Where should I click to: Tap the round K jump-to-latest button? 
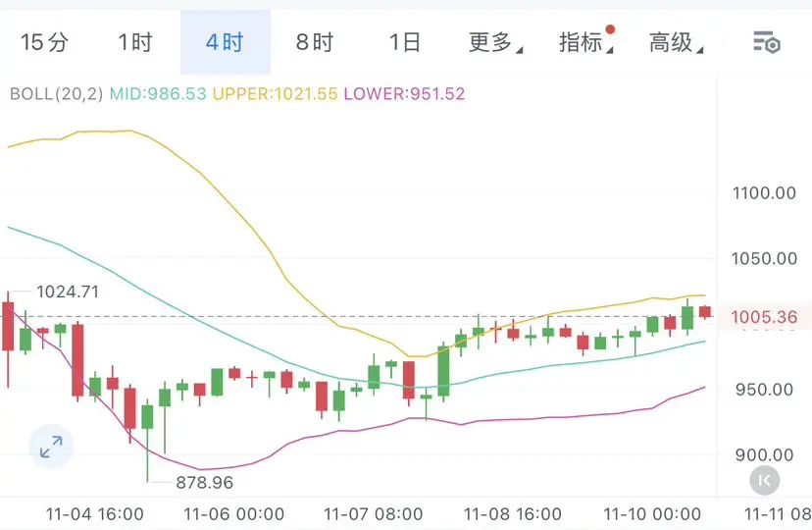pyautogui.click(x=764, y=480)
